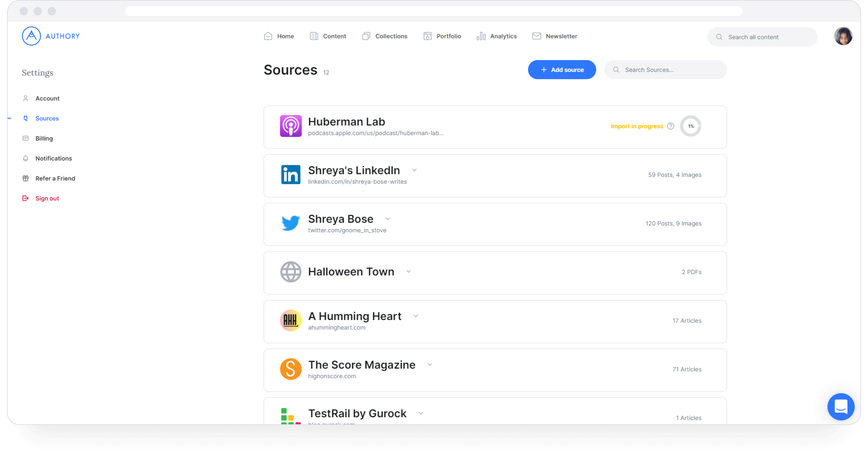The width and height of the screenshot is (868, 460).
Task: Expand The Score Magazine chevron
Action: (430, 365)
